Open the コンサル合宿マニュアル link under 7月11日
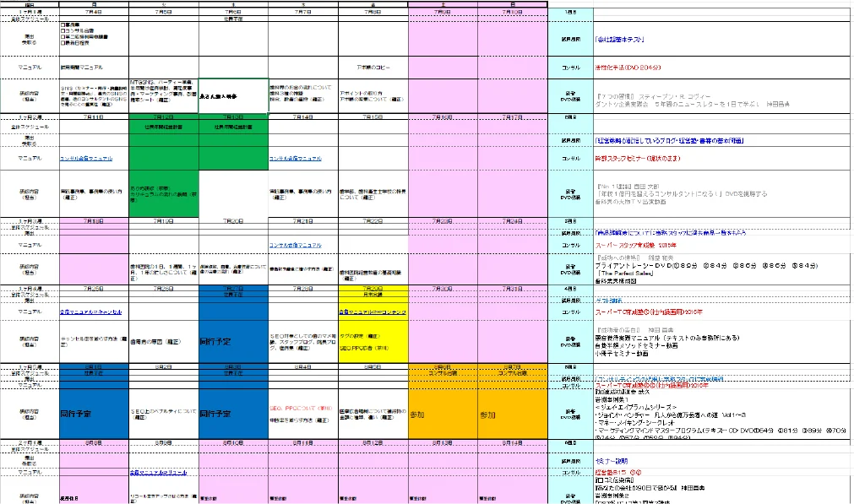This screenshot has height=504, width=854. pos(86,159)
